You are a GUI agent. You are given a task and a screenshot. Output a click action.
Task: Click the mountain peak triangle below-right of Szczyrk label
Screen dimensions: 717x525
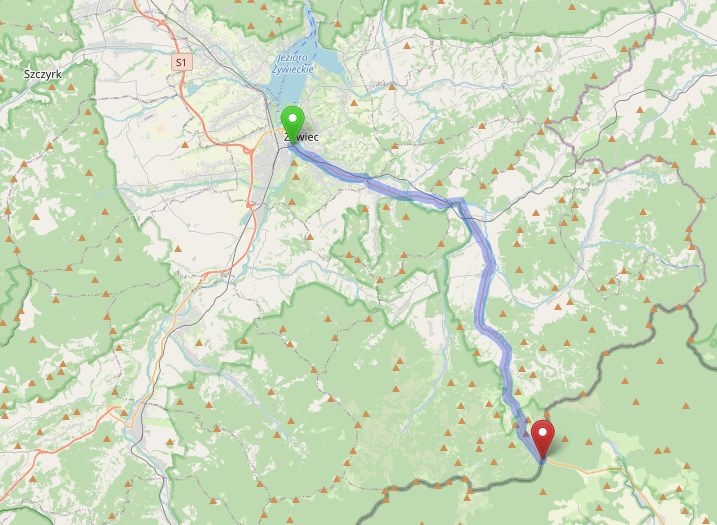pos(71,87)
